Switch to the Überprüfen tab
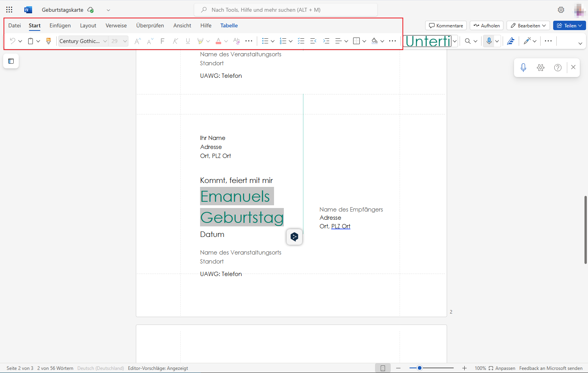This screenshot has width=588, height=373. tap(150, 25)
